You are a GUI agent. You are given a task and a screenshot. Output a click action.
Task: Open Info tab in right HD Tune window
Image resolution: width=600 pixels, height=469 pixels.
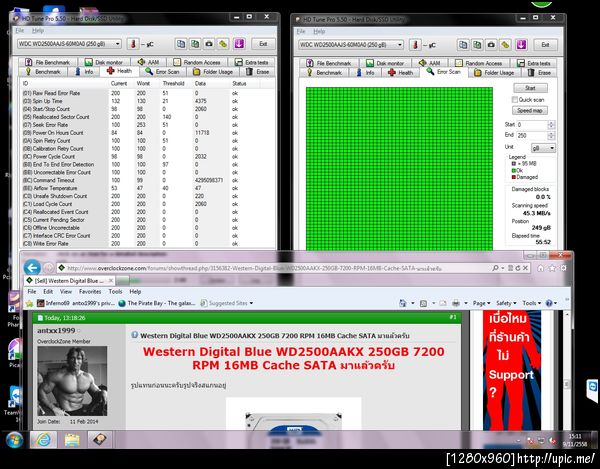365,72
